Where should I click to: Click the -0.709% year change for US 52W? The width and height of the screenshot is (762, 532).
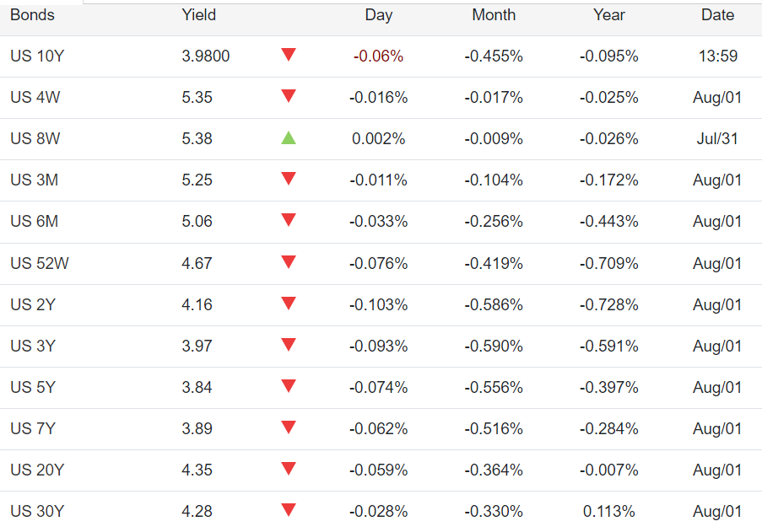point(608,263)
